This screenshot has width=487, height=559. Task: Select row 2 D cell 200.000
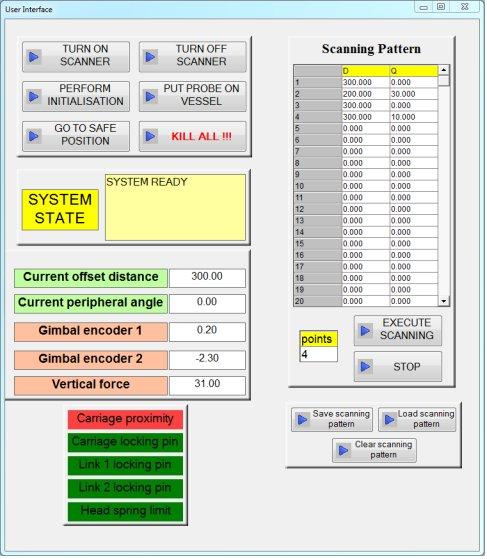365,94
